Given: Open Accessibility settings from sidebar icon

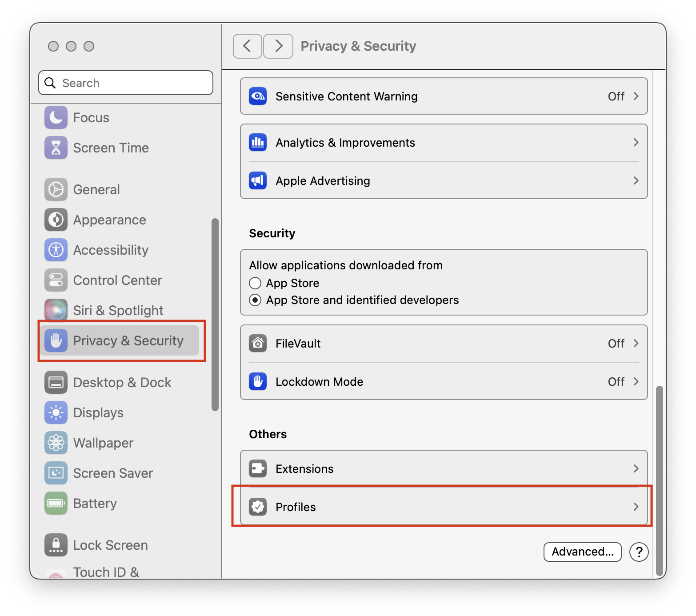Looking at the screenshot, I should [x=56, y=250].
